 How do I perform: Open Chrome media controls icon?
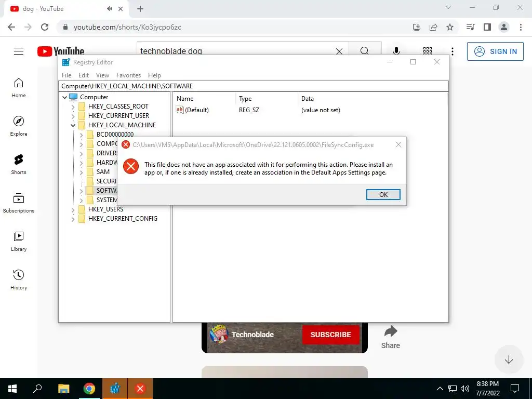coord(471,27)
